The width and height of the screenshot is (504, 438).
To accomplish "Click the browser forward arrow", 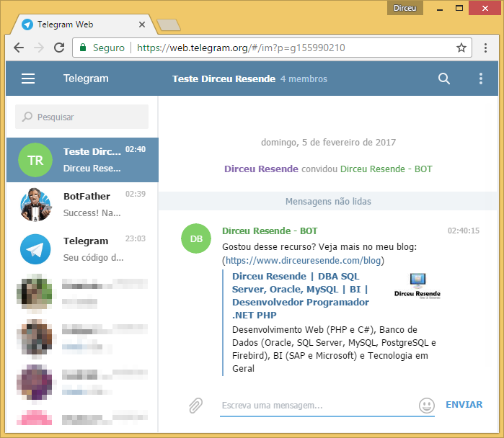I will (39, 48).
